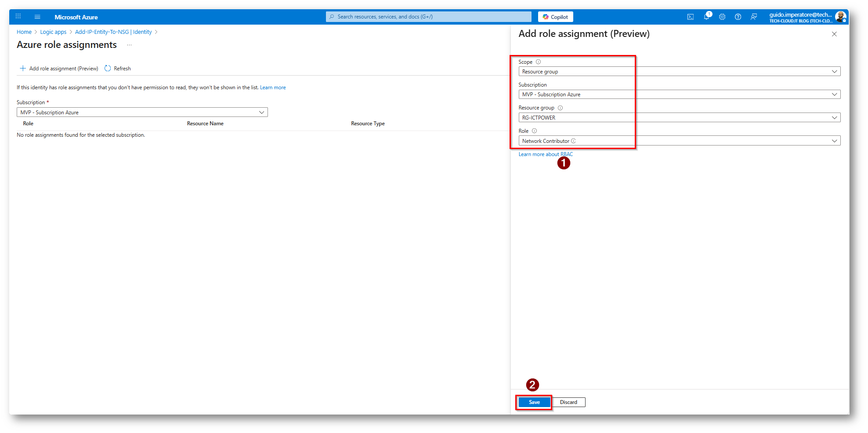868x433 pixels.
Task: Show the Role label info icon
Action: [x=534, y=131]
